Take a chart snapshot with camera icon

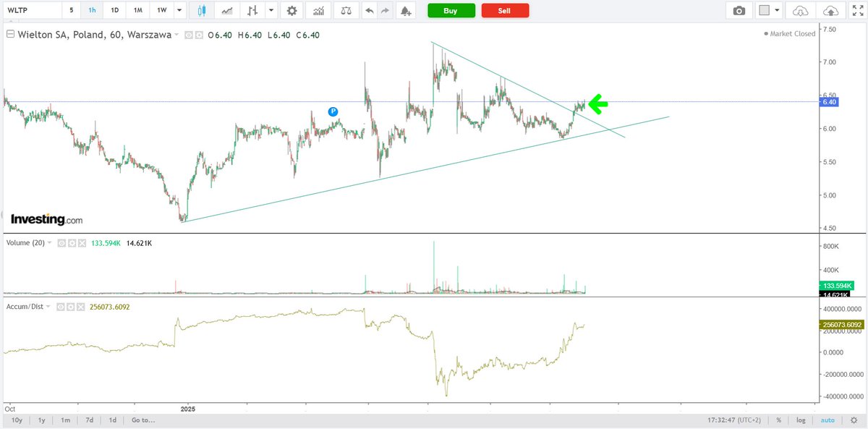(739, 11)
